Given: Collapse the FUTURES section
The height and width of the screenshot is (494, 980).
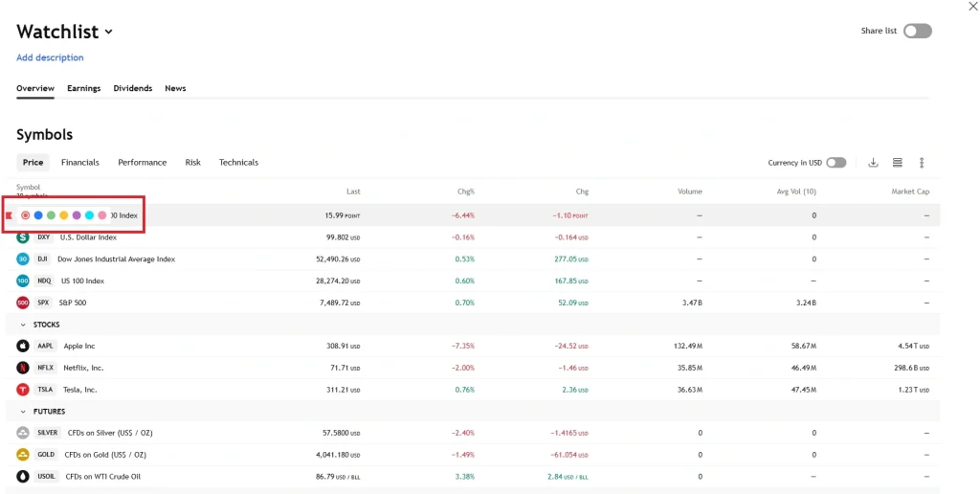Looking at the screenshot, I should click(23, 412).
